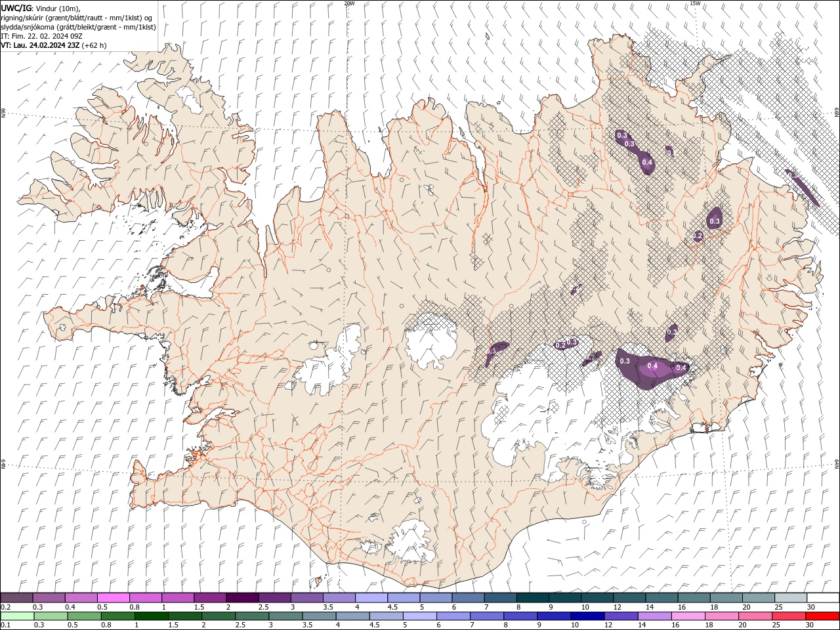This screenshot has height=630, width=840.
Task: Click the light pink 16 rain-scale swatch
Action: (x=688, y=616)
